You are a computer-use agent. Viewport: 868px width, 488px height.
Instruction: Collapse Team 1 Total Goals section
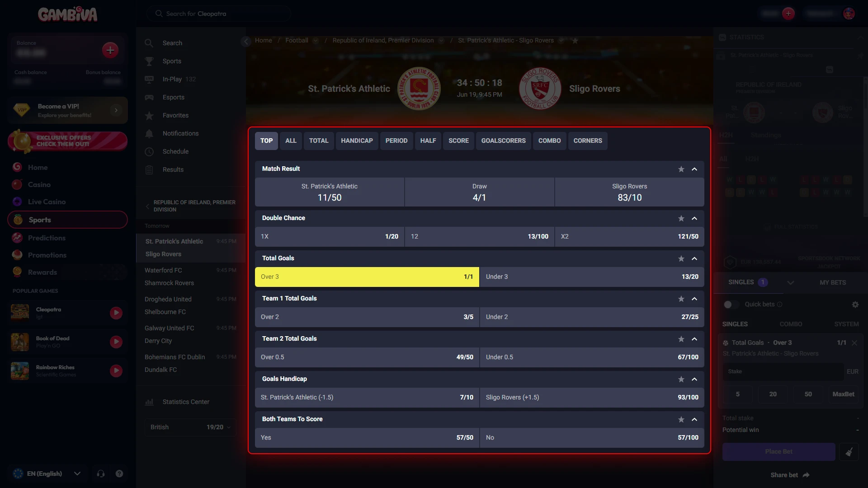694,299
